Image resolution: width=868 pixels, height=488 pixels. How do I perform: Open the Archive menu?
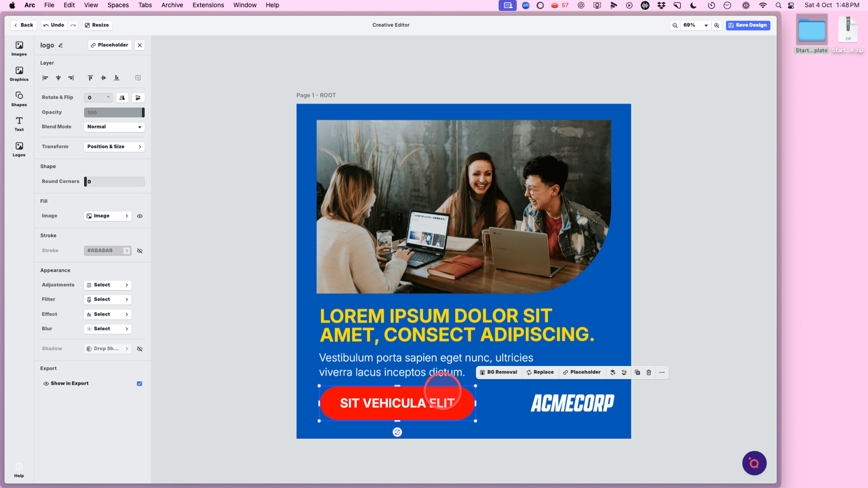(x=173, y=5)
